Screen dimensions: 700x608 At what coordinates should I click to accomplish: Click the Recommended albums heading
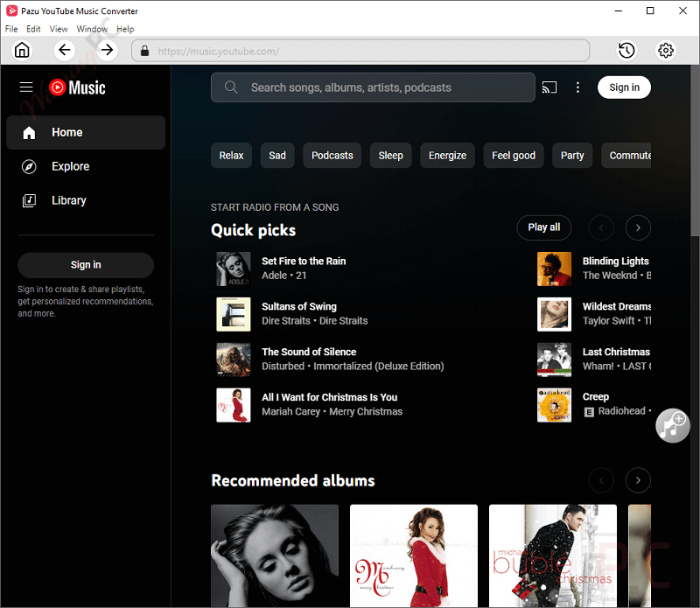point(293,481)
